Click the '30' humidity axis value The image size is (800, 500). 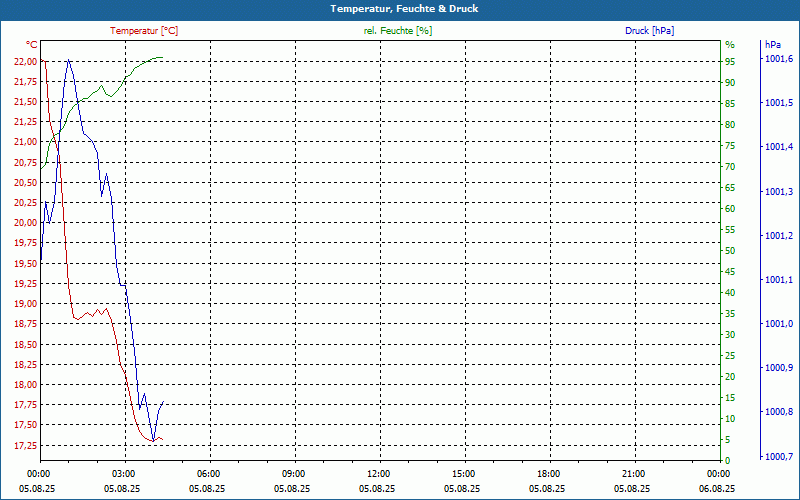(x=730, y=335)
